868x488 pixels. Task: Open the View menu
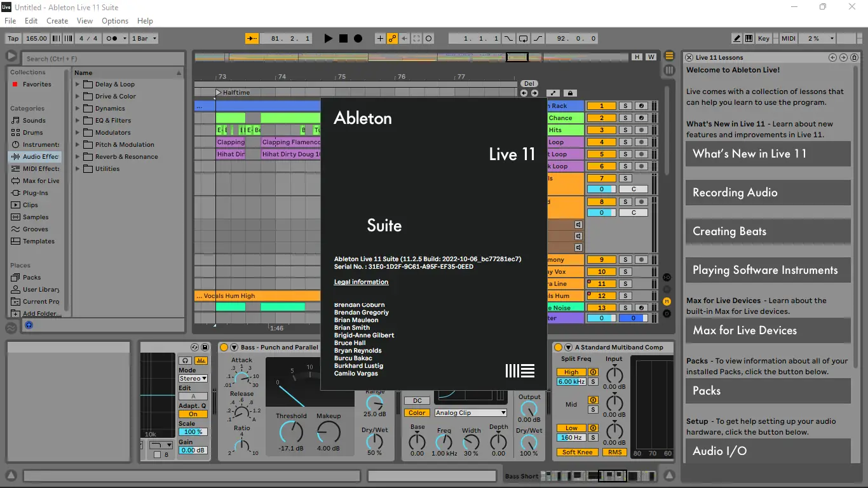tap(85, 21)
